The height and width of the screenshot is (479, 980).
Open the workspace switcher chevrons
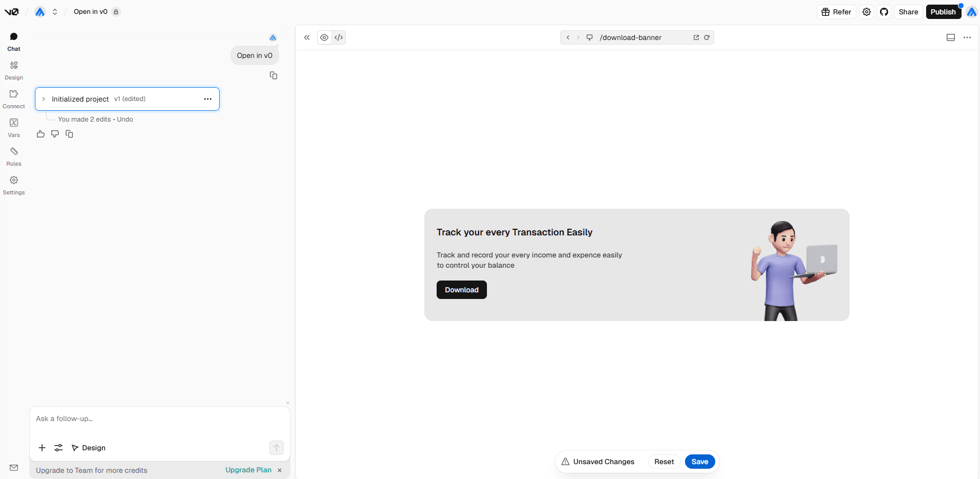tap(55, 12)
